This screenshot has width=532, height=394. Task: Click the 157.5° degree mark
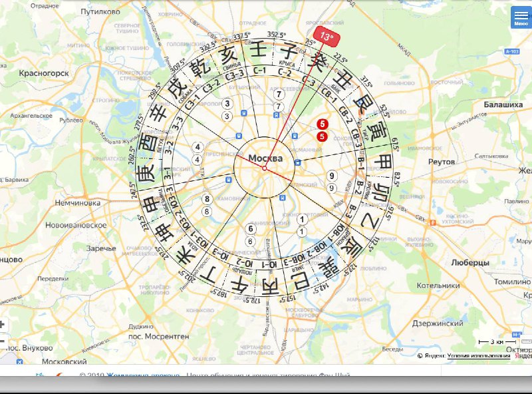click(x=287, y=299)
